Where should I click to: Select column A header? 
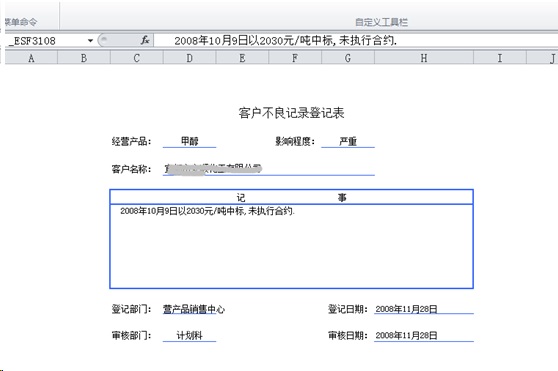click(31, 58)
